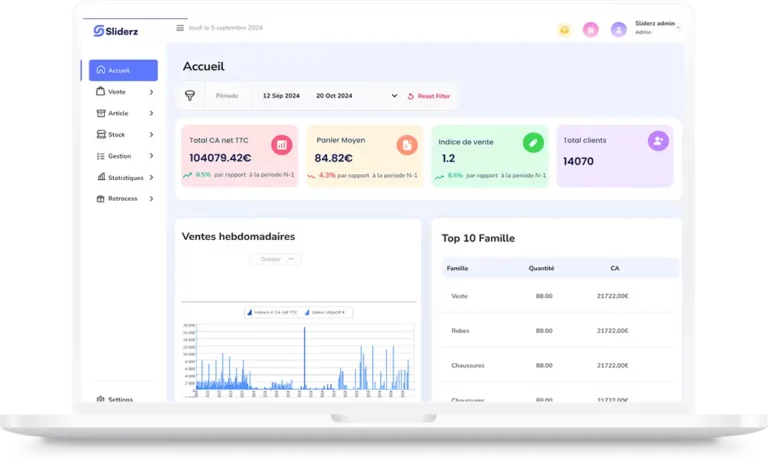Click the hamburger menu icon in header
768x465 pixels.
click(180, 28)
